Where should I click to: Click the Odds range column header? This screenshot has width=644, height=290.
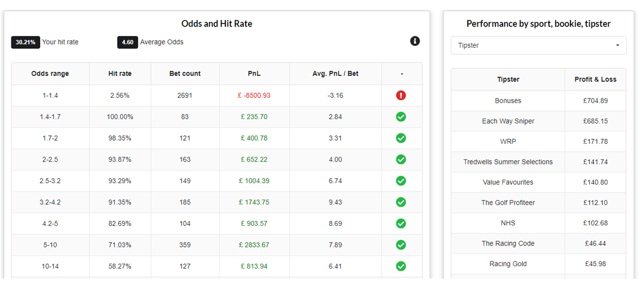(50, 74)
